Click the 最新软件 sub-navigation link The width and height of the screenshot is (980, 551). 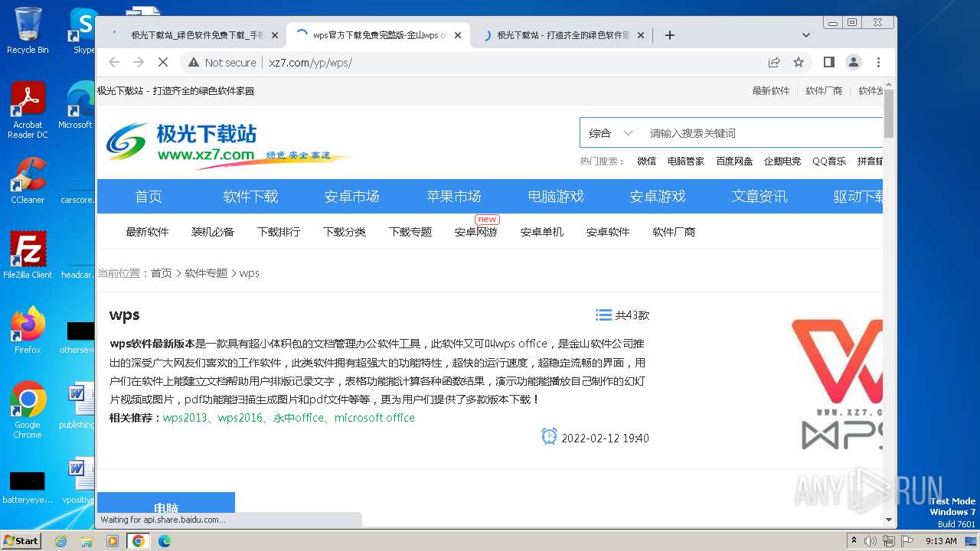click(147, 232)
